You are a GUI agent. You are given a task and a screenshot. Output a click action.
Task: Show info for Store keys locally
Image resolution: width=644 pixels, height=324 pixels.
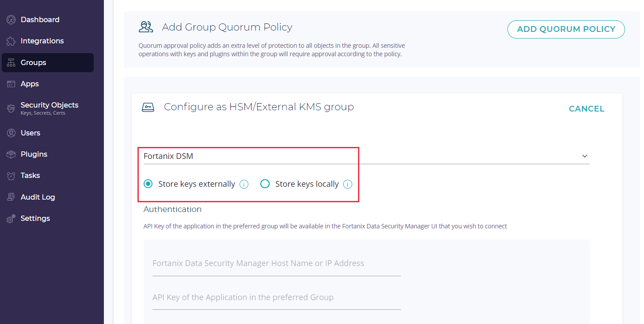(348, 184)
